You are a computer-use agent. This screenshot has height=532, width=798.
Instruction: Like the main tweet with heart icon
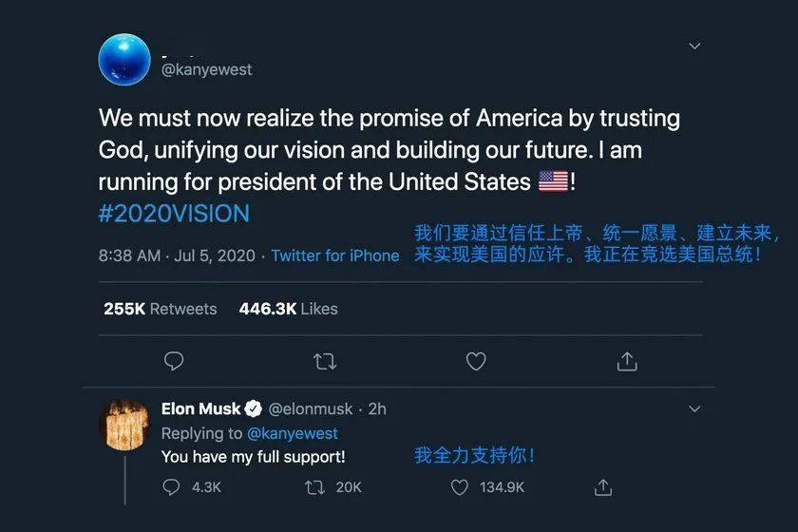pyautogui.click(x=476, y=361)
